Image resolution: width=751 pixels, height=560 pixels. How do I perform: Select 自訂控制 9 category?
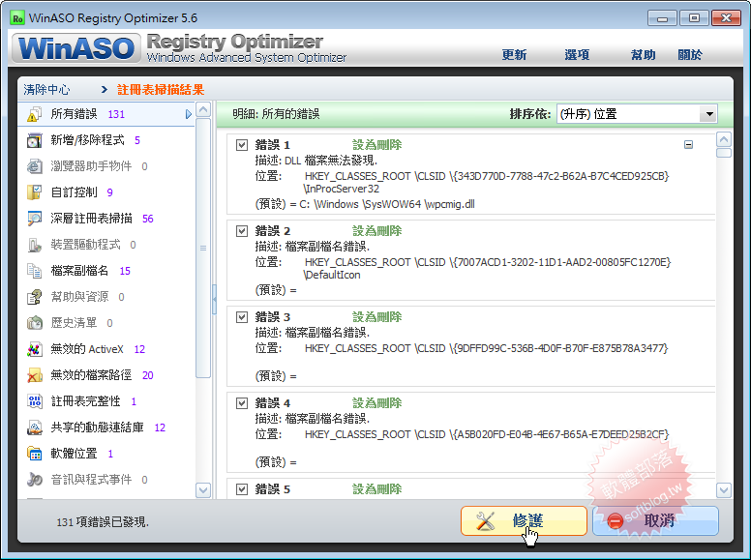pos(106,192)
